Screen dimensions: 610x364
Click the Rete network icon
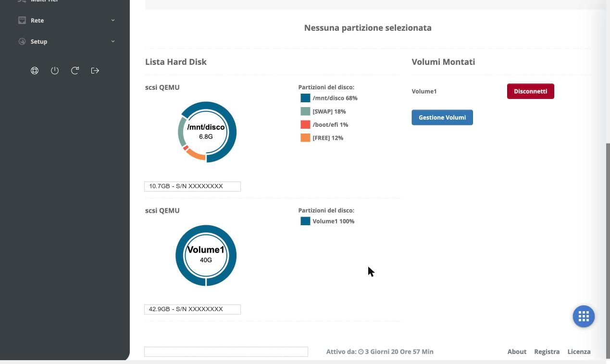coord(22,20)
